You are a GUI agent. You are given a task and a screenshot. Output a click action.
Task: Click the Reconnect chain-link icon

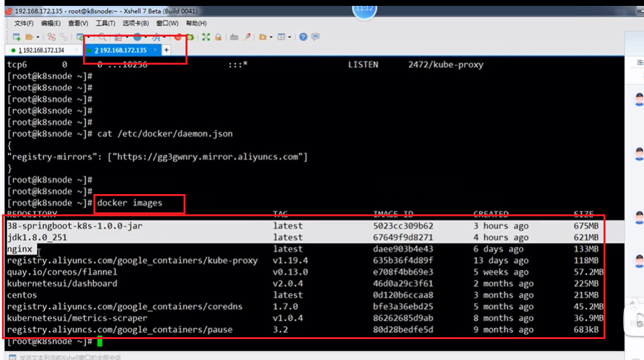[x=63, y=37]
